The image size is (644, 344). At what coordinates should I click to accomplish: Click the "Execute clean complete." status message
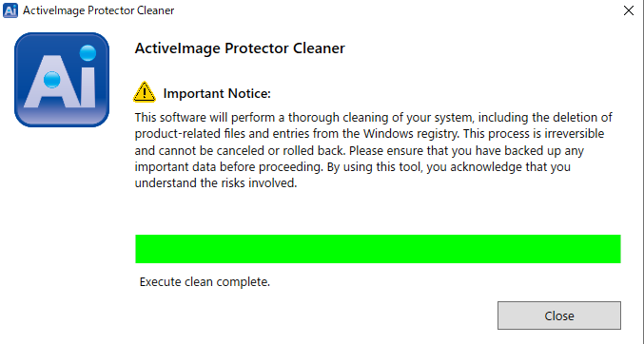point(205,282)
